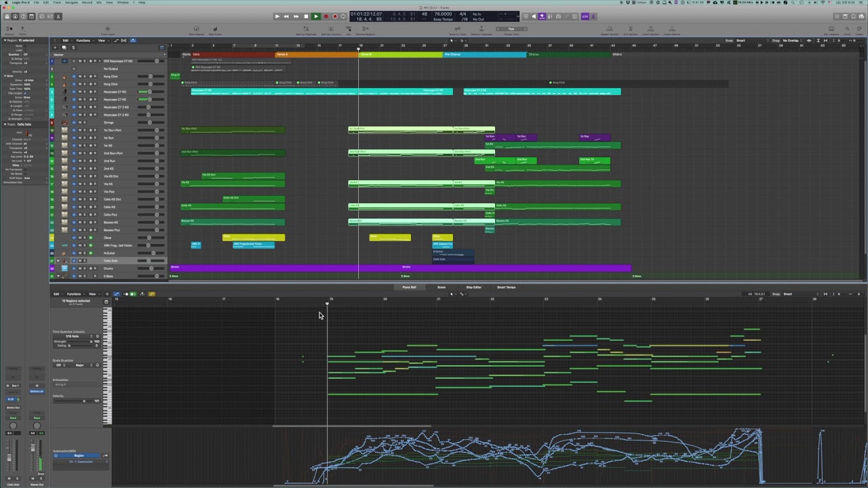Click Split by Locators icon

click(x=331, y=30)
